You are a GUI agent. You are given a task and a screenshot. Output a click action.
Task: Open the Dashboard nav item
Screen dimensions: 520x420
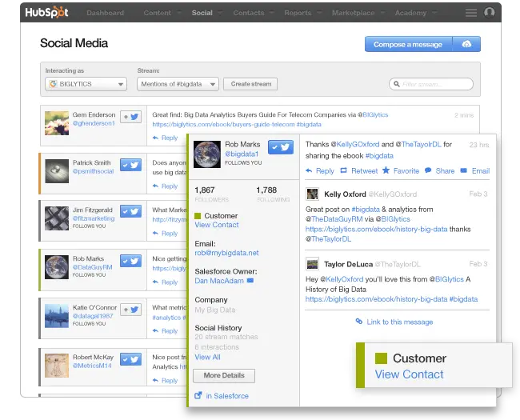(x=105, y=13)
